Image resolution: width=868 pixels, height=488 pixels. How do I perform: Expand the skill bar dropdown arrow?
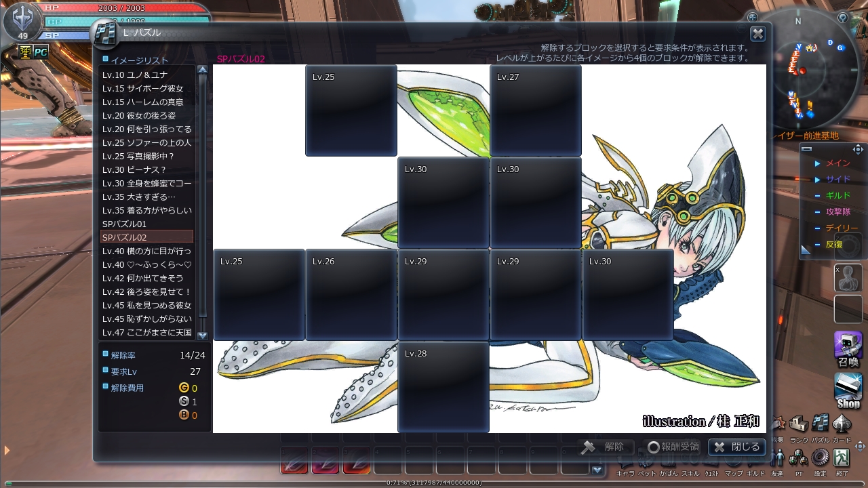(x=597, y=470)
